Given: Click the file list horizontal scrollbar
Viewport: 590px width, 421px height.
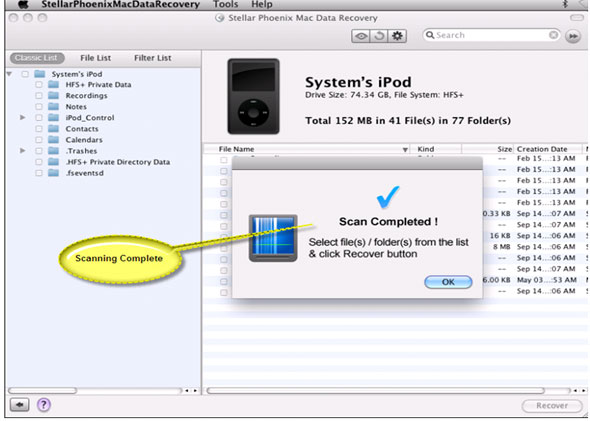Looking at the screenshot, I should (376, 391).
